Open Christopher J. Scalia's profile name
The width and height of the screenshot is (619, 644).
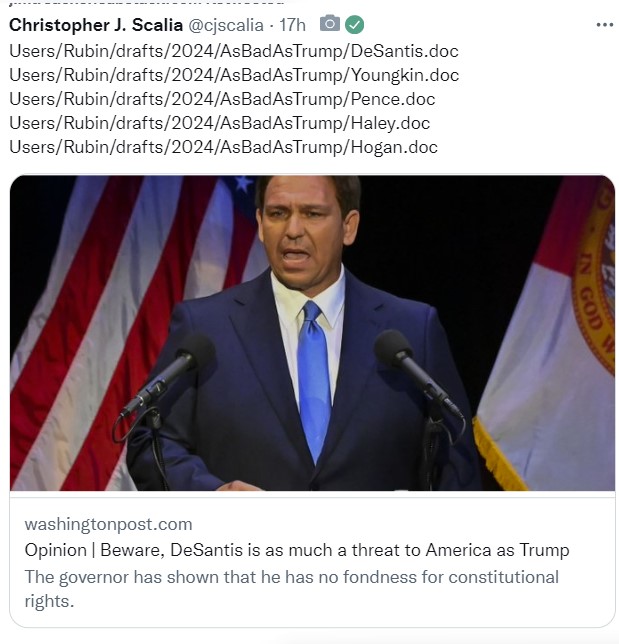click(96, 25)
